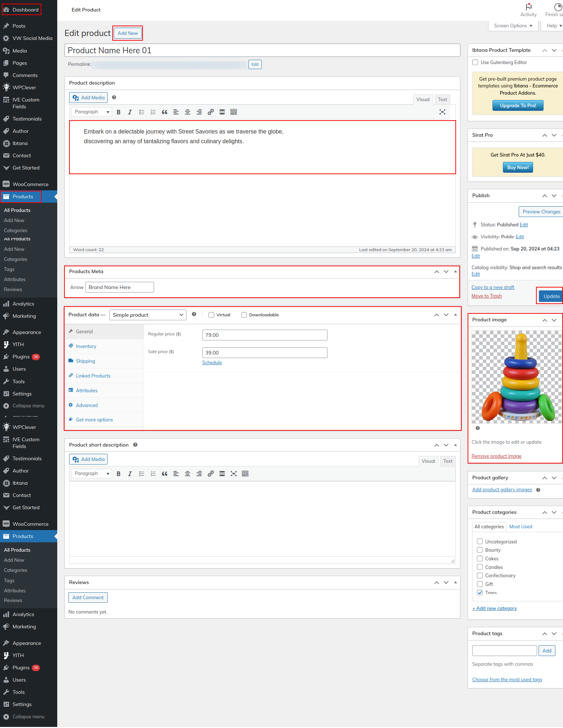The width and height of the screenshot is (563, 728).
Task: Enable the Virtual product checkbox
Action: [211, 315]
